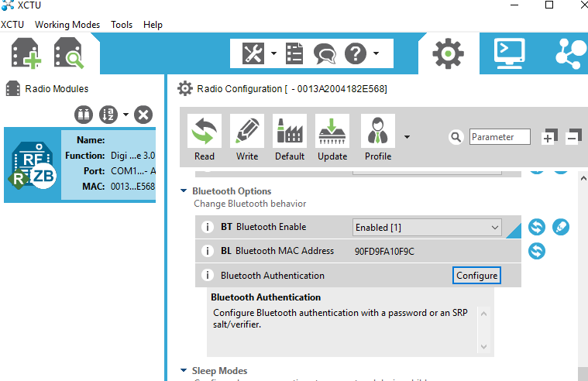The width and height of the screenshot is (588, 381).
Task: Switch to Consoles working mode
Action: (x=509, y=53)
